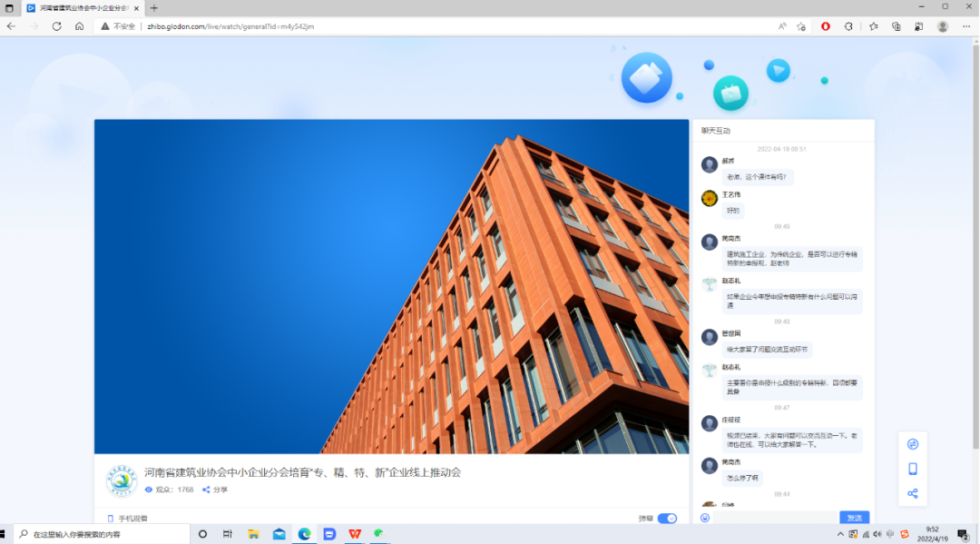The image size is (980, 544).
Task: Open WPS Office from the taskbar
Action: pos(355,534)
